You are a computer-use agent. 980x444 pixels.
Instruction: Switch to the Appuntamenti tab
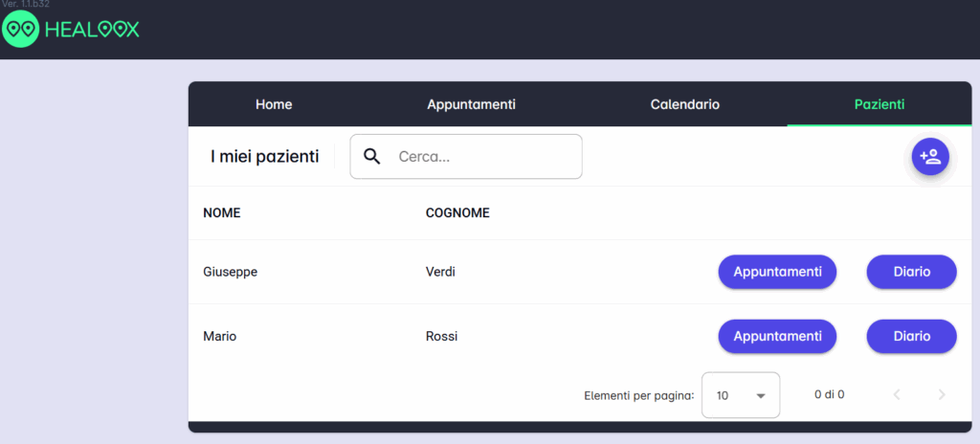(x=471, y=104)
